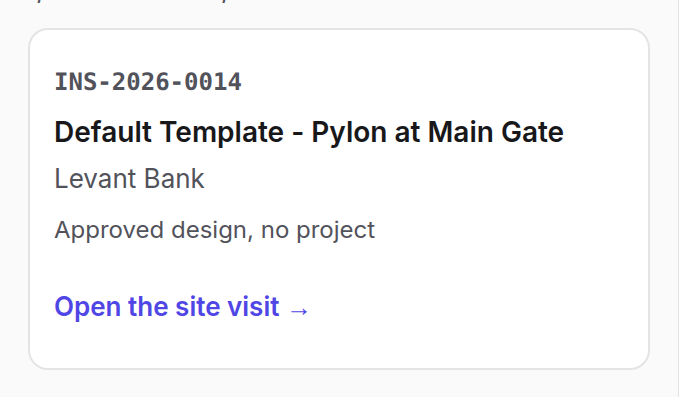Click the word Default in the card title
This screenshot has height=397, width=679.
click(x=103, y=132)
